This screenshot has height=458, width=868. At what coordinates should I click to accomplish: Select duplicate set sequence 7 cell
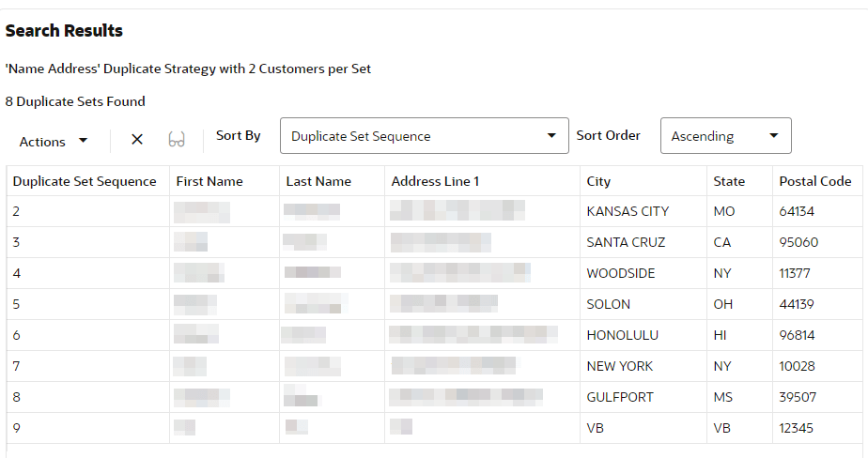(x=88, y=366)
